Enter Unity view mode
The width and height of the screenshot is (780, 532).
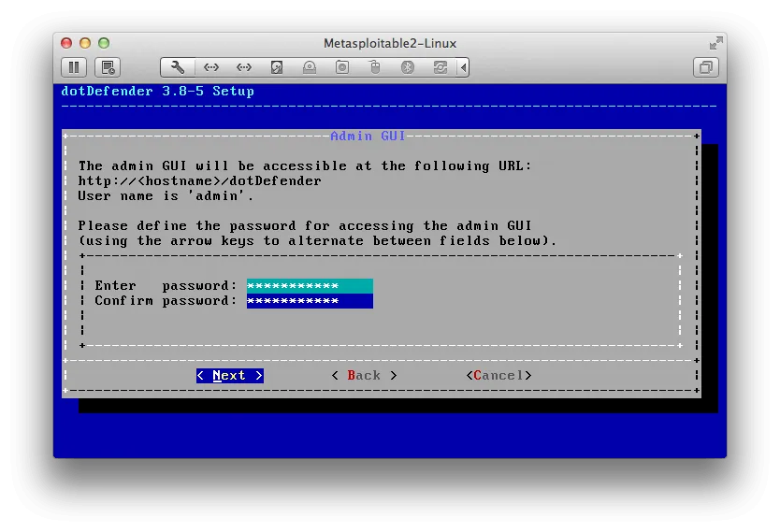[706, 67]
